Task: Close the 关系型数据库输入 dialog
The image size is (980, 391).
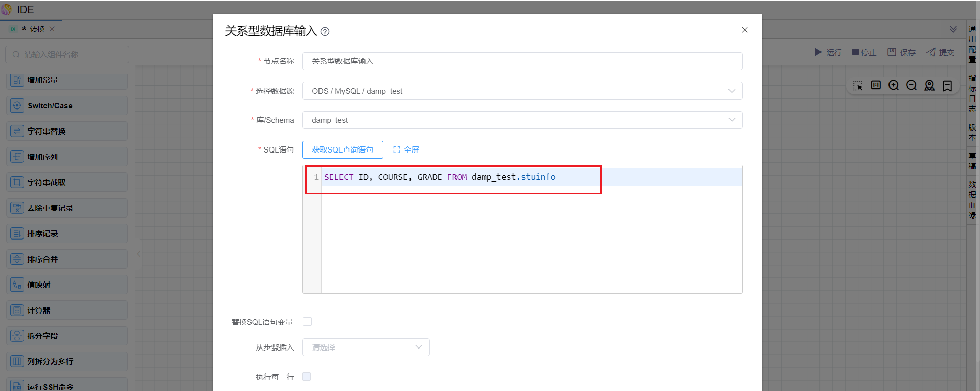Action: [745, 30]
